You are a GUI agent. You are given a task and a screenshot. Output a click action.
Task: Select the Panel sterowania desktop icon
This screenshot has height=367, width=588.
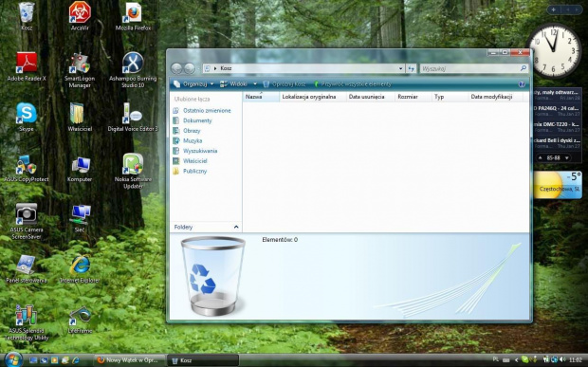27,268
